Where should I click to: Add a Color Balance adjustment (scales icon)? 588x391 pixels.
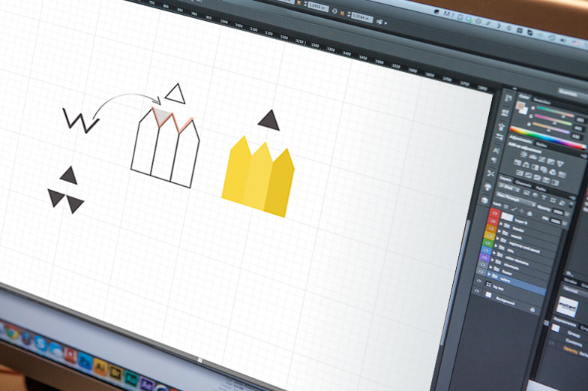(x=526, y=165)
